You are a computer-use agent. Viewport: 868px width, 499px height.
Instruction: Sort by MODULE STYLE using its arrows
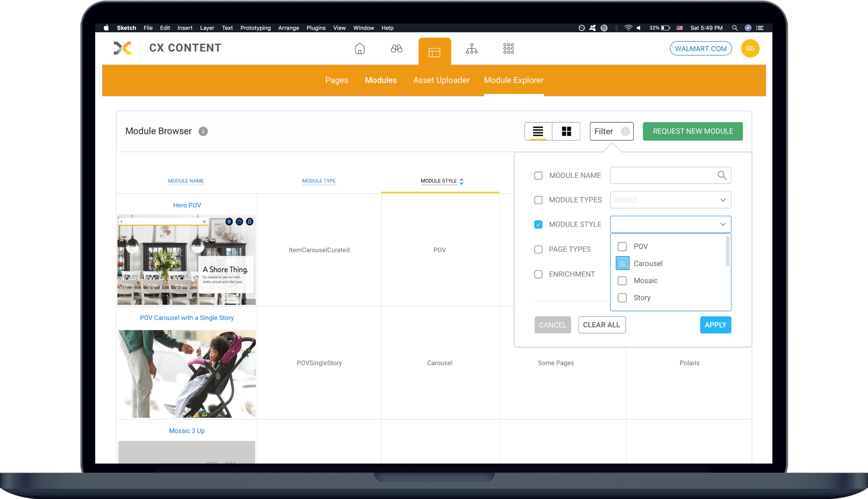(x=462, y=181)
